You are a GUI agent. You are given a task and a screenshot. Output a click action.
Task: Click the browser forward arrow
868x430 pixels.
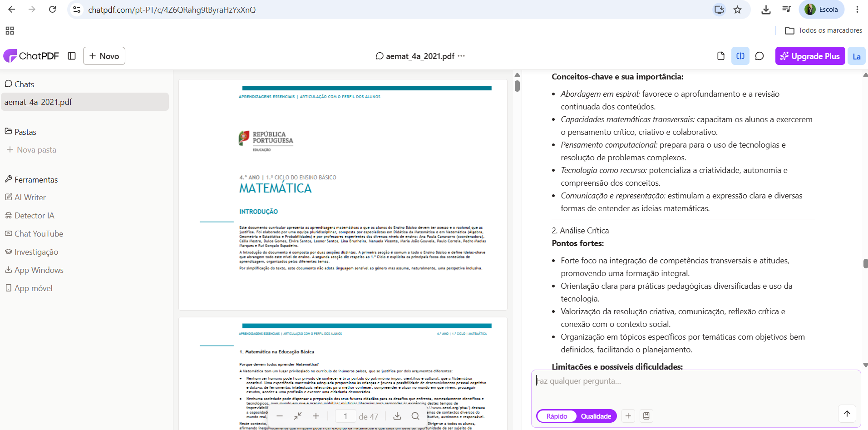click(32, 10)
